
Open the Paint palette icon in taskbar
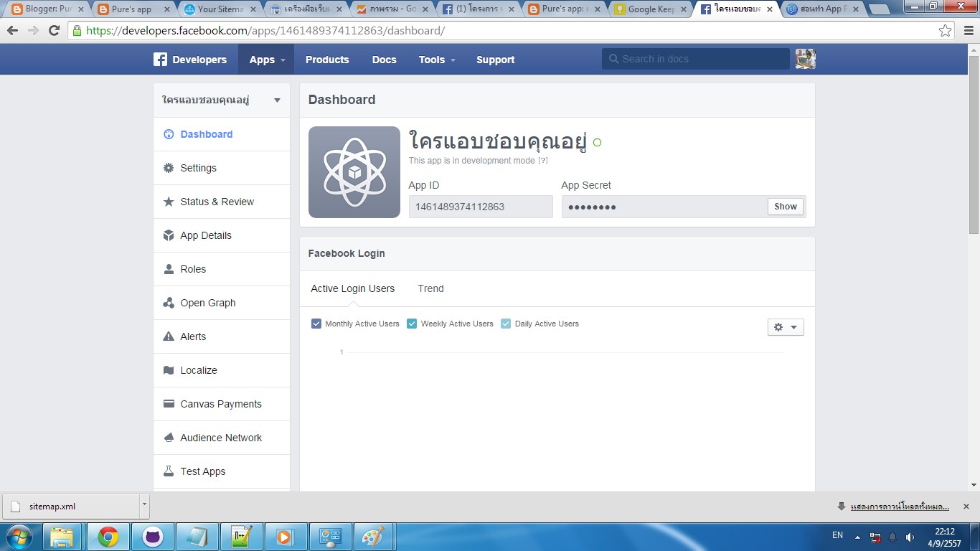[x=374, y=537]
